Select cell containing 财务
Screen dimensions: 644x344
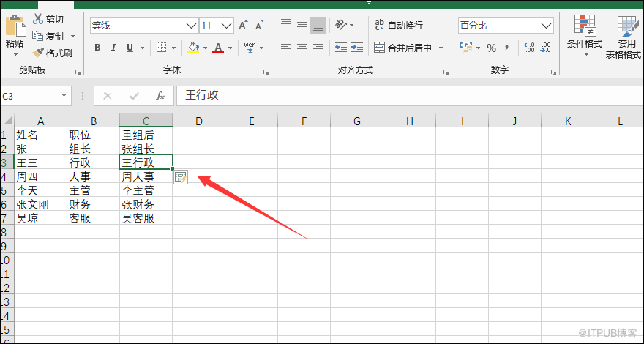coord(93,204)
